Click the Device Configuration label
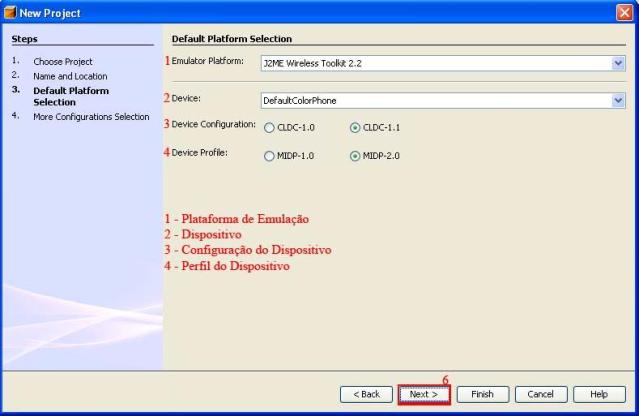The image size is (639, 416). (214, 124)
